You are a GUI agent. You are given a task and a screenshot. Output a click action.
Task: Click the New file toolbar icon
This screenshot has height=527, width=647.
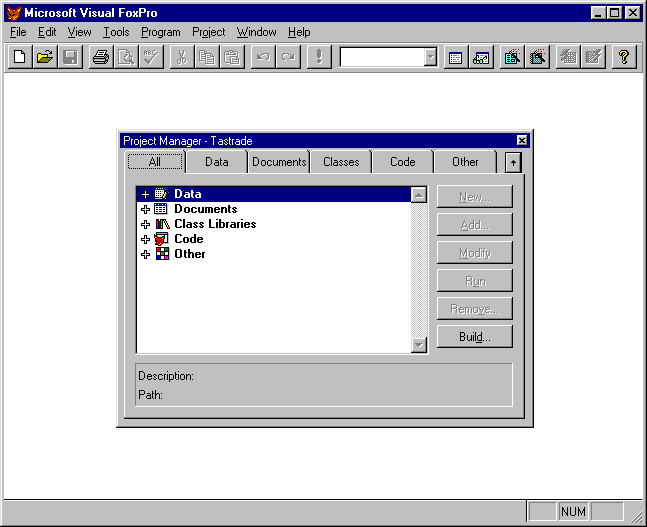click(x=20, y=57)
